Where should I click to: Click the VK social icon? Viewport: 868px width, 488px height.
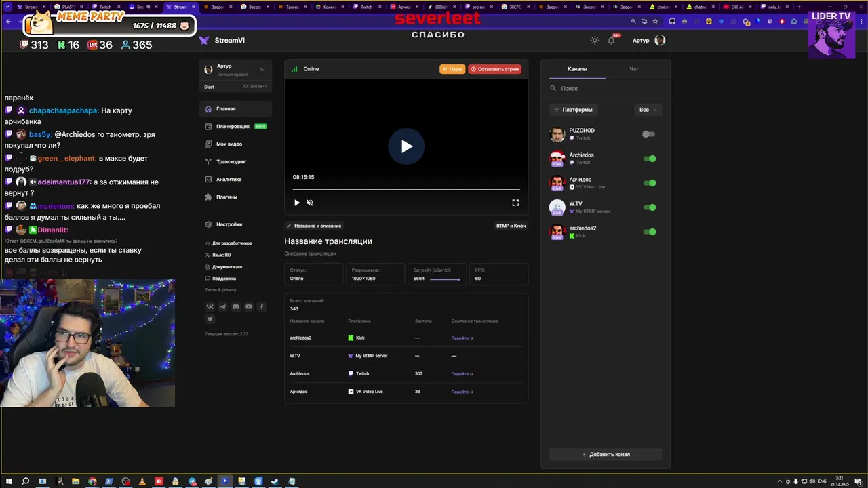(210, 307)
